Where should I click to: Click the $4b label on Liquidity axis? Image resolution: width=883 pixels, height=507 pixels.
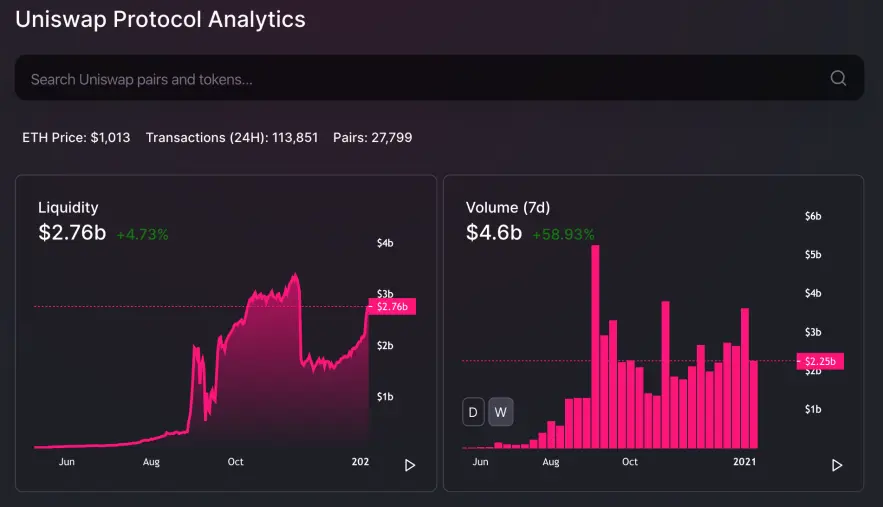[x=385, y=243]
